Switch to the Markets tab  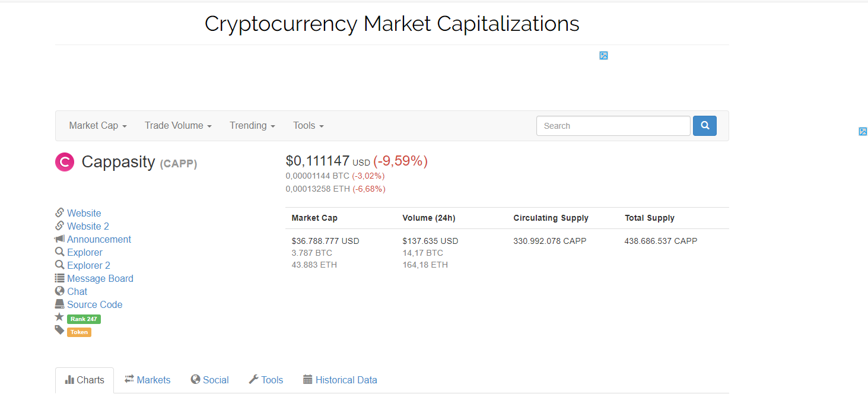148,380
